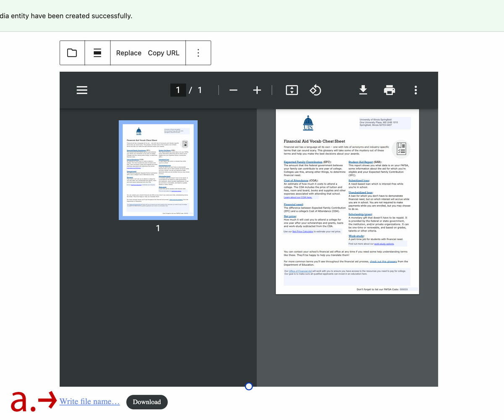Click the black Download button
The height and width of the screenshot is (420, 504).
coord(147,402)
